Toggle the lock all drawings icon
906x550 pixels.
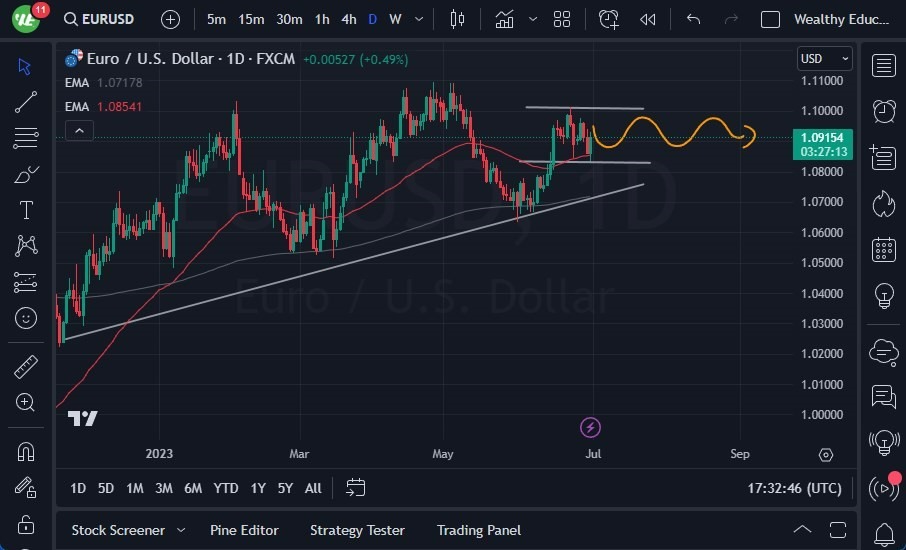26,524
